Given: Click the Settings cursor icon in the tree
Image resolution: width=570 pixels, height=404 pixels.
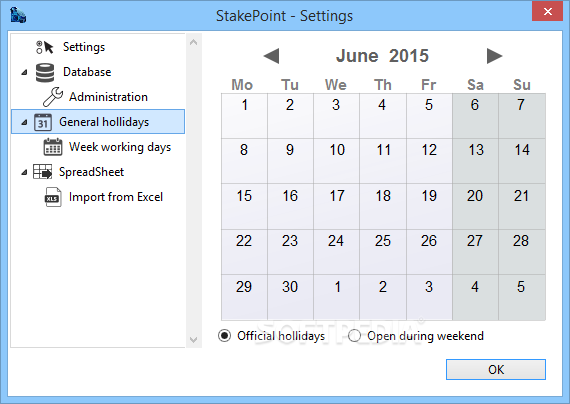Looking at the screenshot, I should coord(45,47).
